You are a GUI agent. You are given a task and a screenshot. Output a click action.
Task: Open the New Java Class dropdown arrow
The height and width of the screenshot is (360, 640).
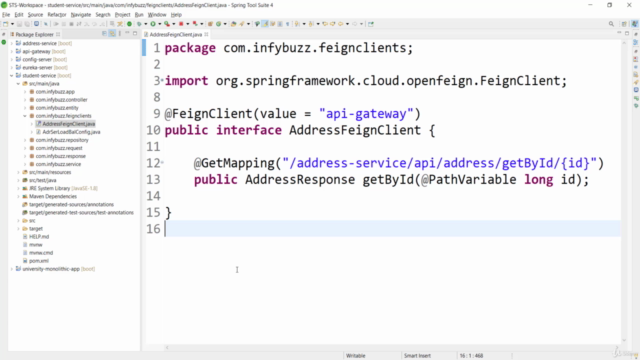click(x=225, y=24)
